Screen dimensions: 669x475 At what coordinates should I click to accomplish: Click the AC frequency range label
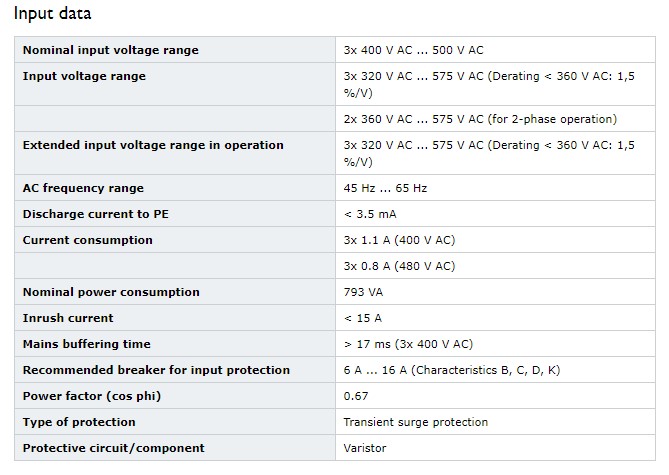tap(83, 188)
